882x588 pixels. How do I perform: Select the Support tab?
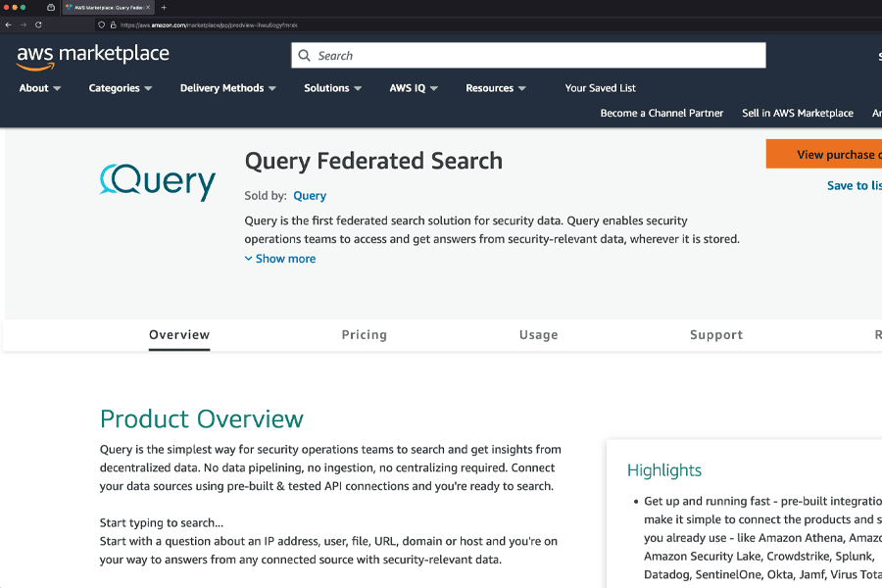click(715, 335)
